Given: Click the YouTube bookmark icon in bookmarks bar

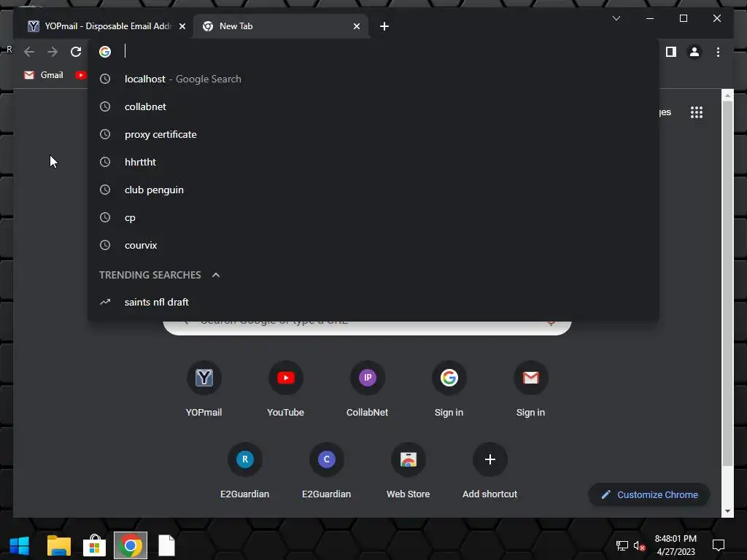Looking at the screenshot, I should pos(80,75).
